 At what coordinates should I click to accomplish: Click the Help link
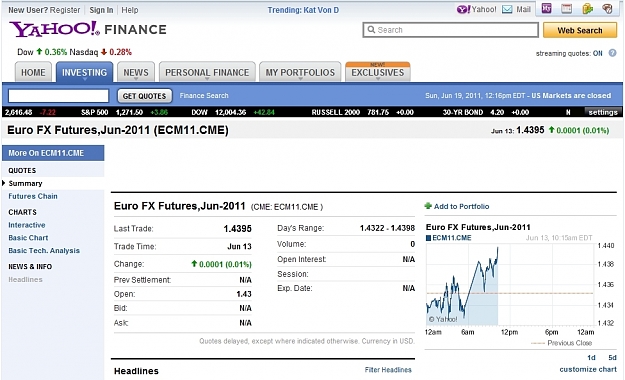pos(130,10)
